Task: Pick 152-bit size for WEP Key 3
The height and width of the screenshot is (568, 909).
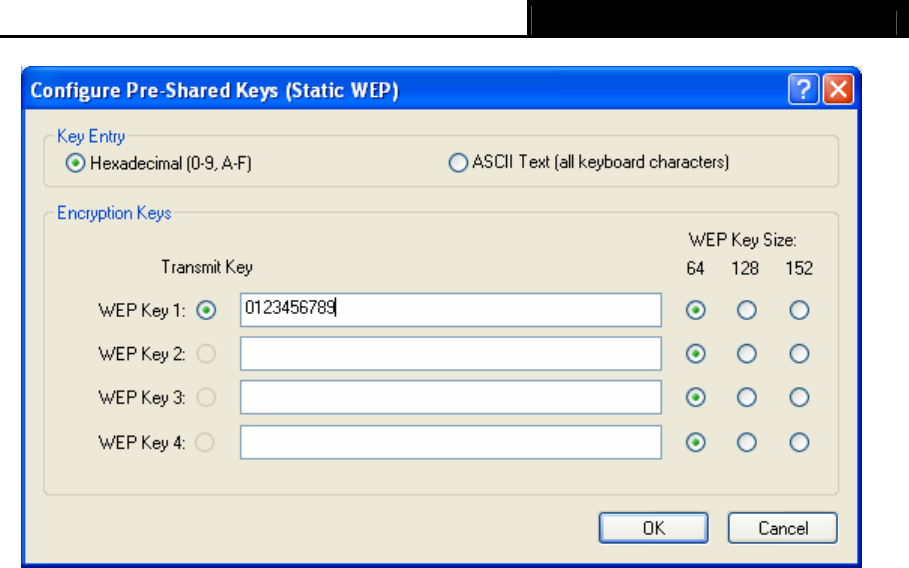Action: [x=799, y=397]
